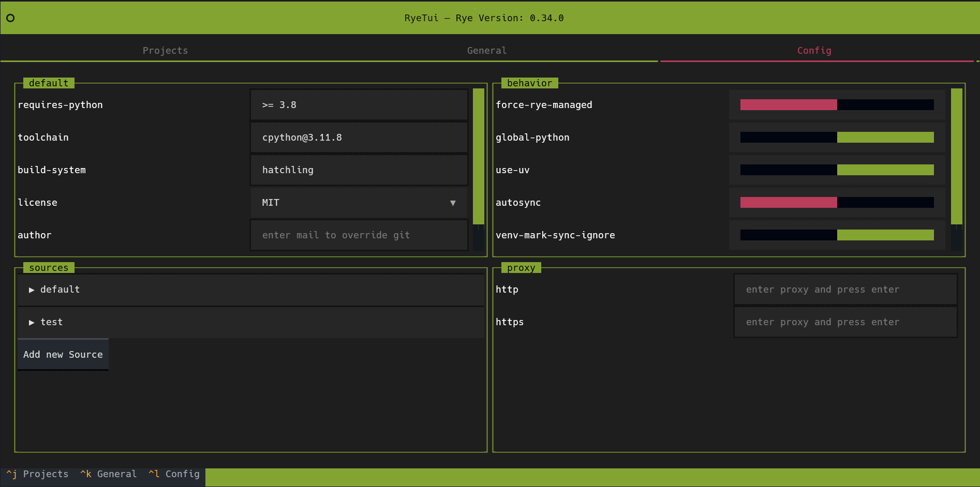The height and width of the screenshot is (487, 980).
Task: Click the requires-python label
Action: click(x=60, y=105)
